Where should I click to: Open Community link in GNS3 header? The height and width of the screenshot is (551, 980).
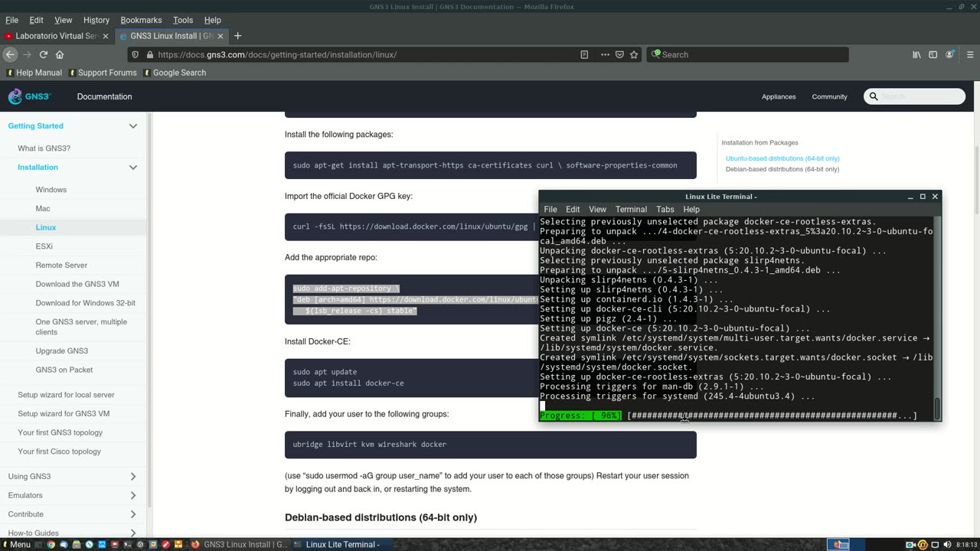[x=829, y=96]
